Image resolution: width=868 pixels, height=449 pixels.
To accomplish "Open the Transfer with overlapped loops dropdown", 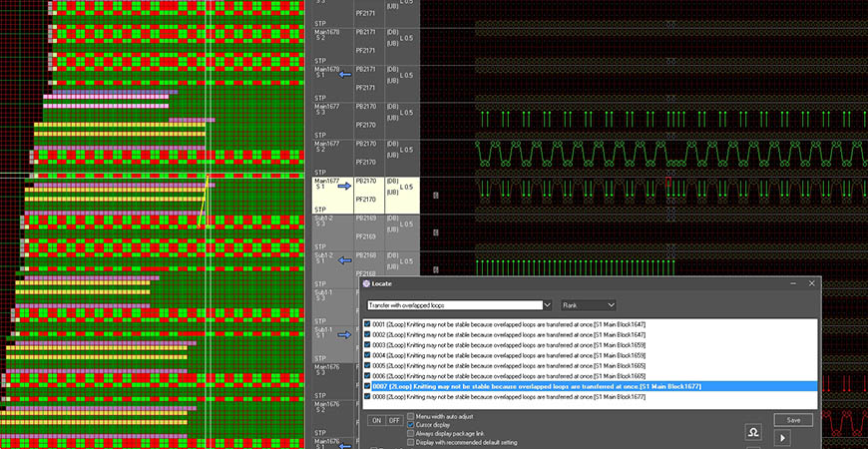I will (x=548, y=305).
